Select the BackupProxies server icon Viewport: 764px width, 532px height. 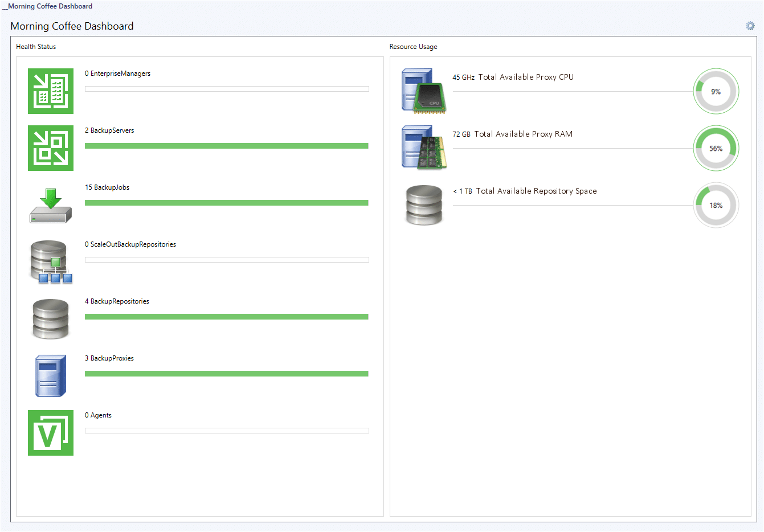tap(51, 376)
